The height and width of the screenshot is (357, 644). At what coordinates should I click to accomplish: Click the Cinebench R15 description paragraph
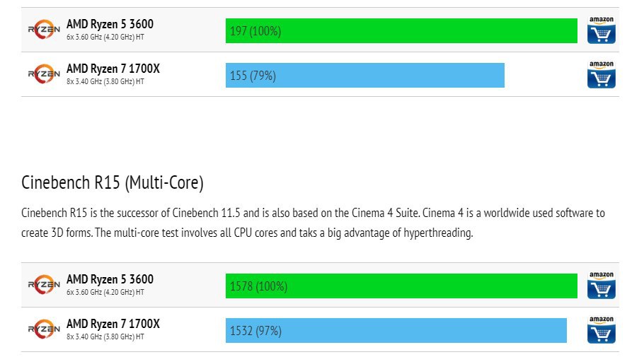click(314, 223)
